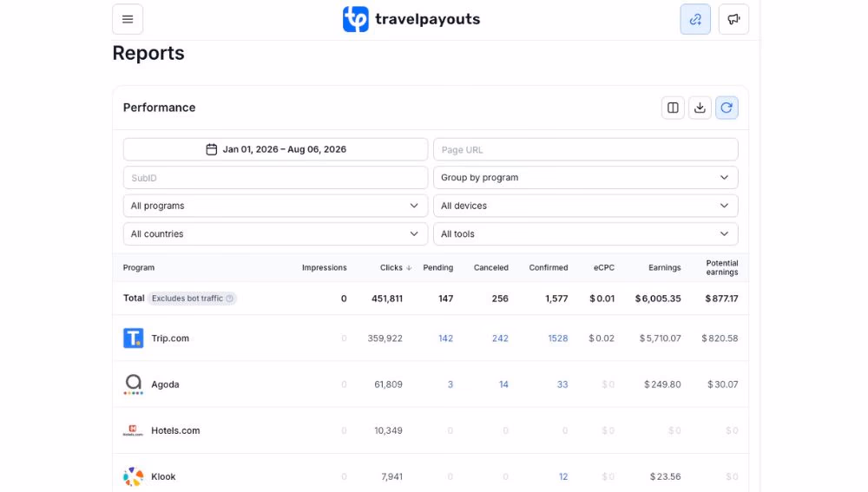Click total confirmed value 1,577
This screenshot has height=492, width=868.
[556, 298]
